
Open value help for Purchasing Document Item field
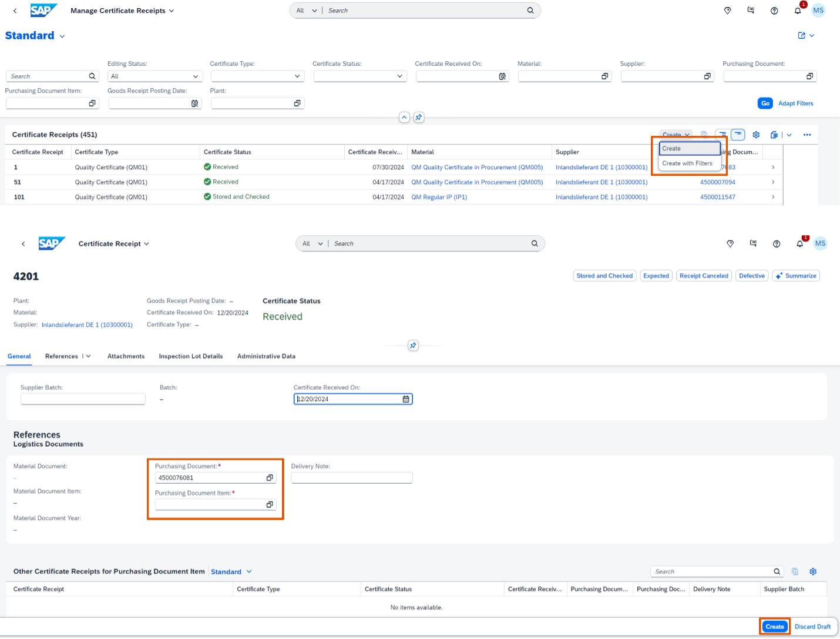coord(270,504)
